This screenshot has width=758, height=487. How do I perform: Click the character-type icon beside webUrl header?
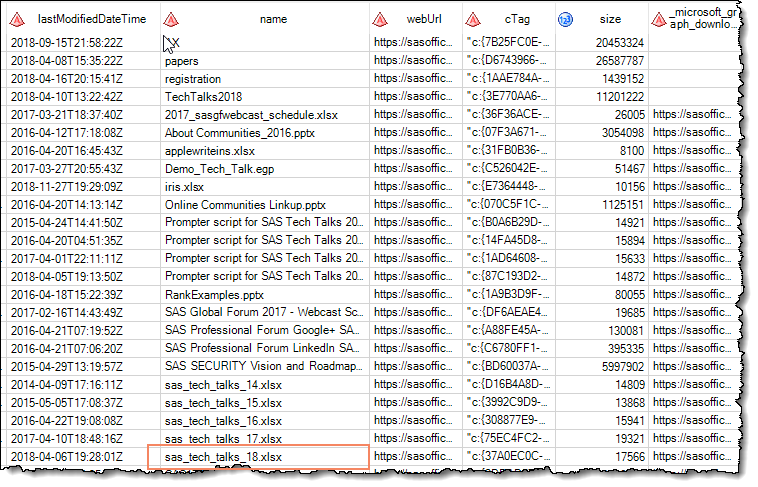381,19
